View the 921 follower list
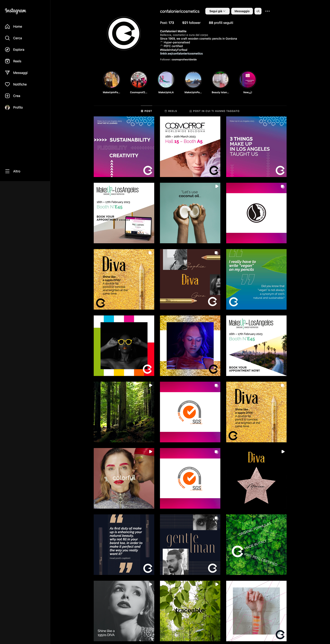The width and height of the screenshot is (330, 644). 191,23
